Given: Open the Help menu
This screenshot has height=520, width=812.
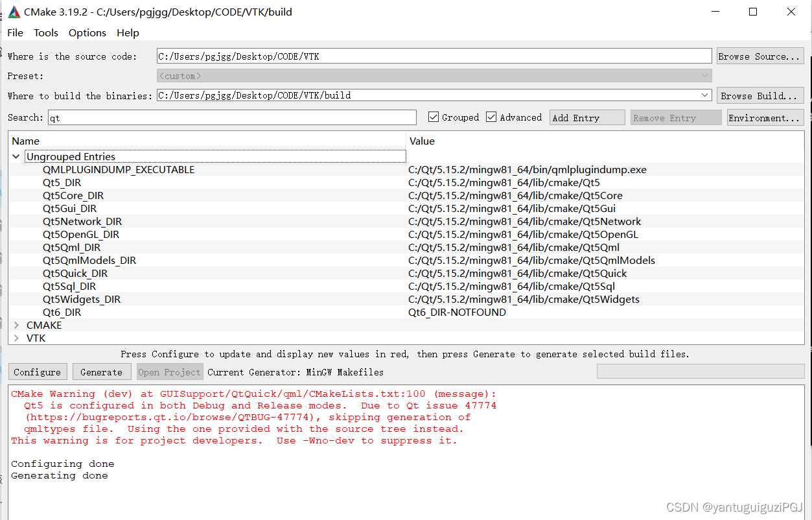Looking at the screenshot, I should 127,32.
